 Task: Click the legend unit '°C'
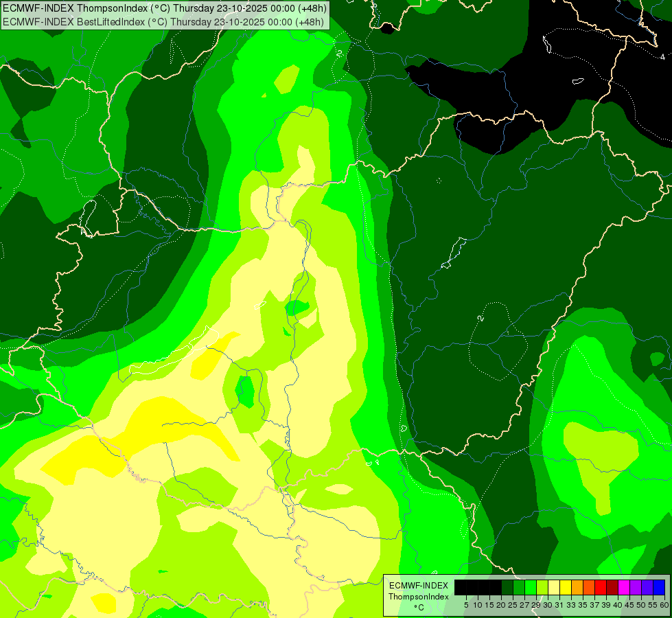tap(419, 607)
